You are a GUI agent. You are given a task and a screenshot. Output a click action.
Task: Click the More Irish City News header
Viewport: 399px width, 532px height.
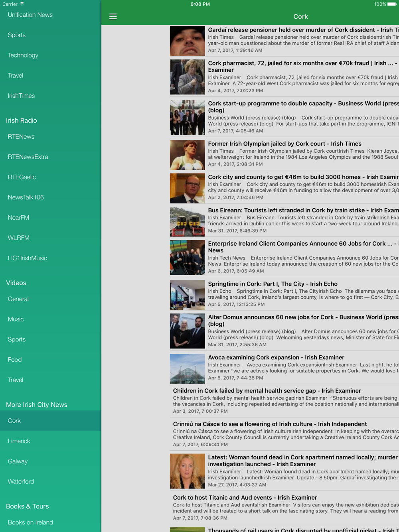(x=37, y=405)
